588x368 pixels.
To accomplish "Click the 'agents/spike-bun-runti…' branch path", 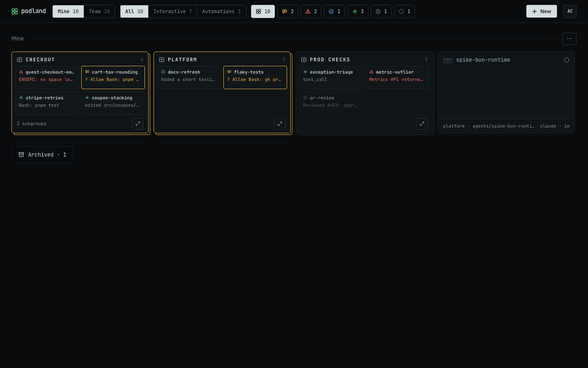I will [503, 126].
